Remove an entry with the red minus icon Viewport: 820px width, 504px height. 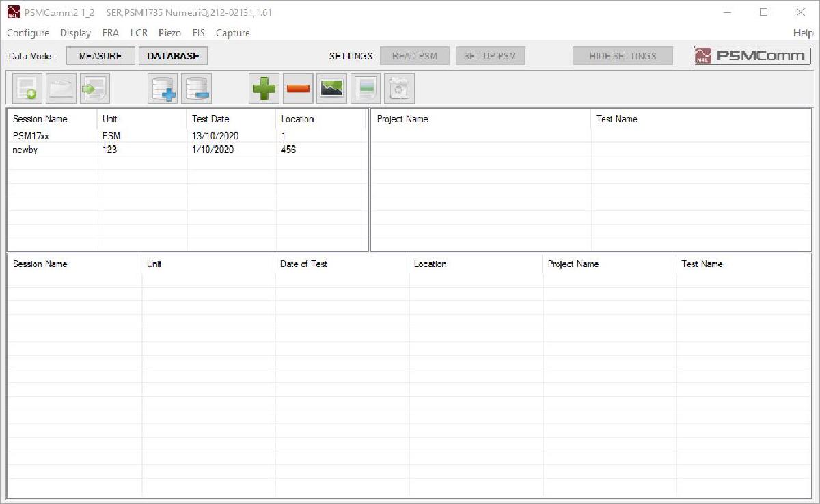pos(298,88)
